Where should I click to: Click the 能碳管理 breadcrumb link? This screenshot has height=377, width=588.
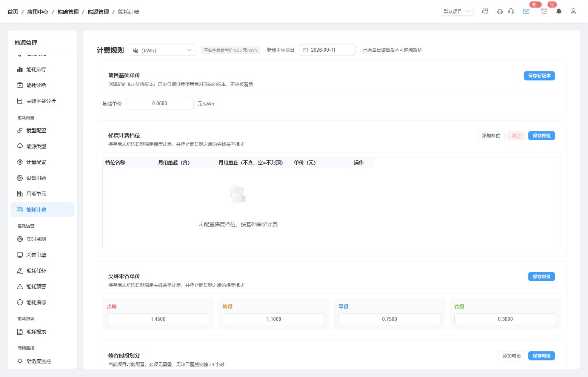(x=68, y=12)
